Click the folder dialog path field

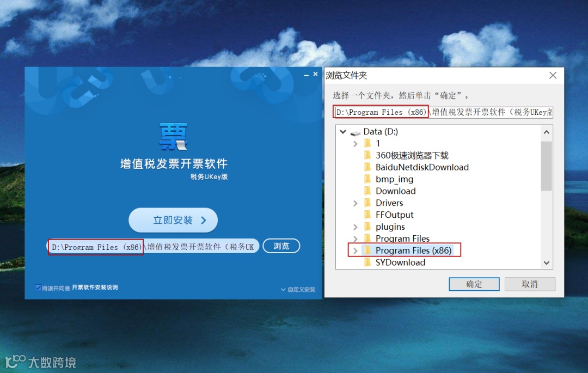(x=443, y=112)
